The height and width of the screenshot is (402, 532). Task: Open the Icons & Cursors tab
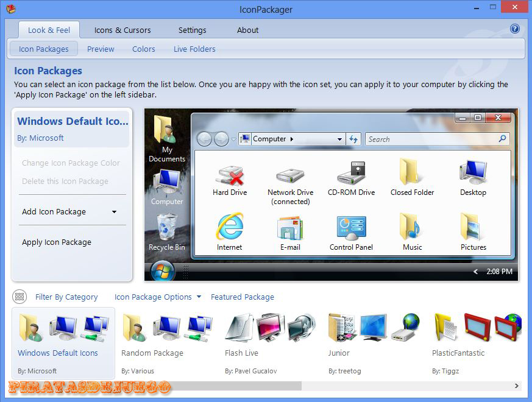[122, 30]
